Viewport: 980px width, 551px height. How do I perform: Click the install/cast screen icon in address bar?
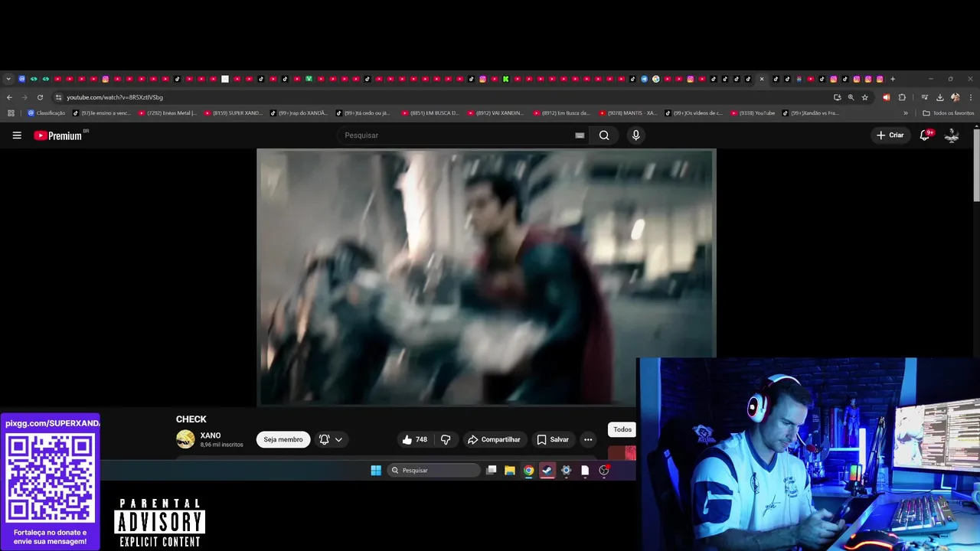837,97
